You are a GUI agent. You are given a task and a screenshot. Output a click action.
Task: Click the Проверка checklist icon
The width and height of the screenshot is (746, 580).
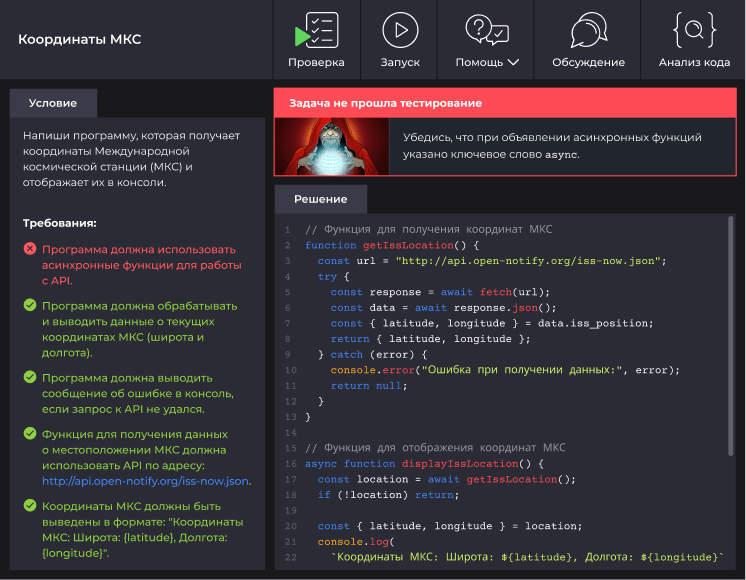click(x=316, y=30)
